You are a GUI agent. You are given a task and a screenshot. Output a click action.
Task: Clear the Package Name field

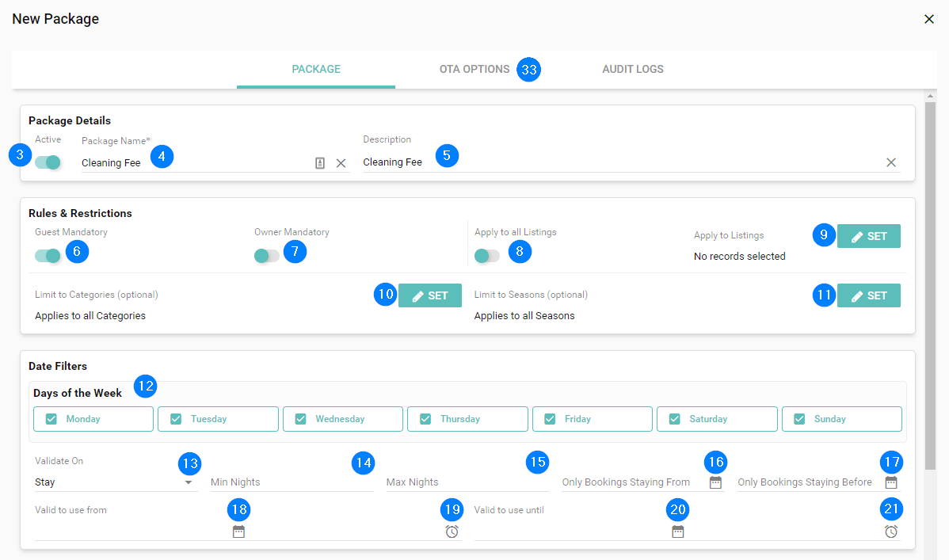tap(341, 163)
